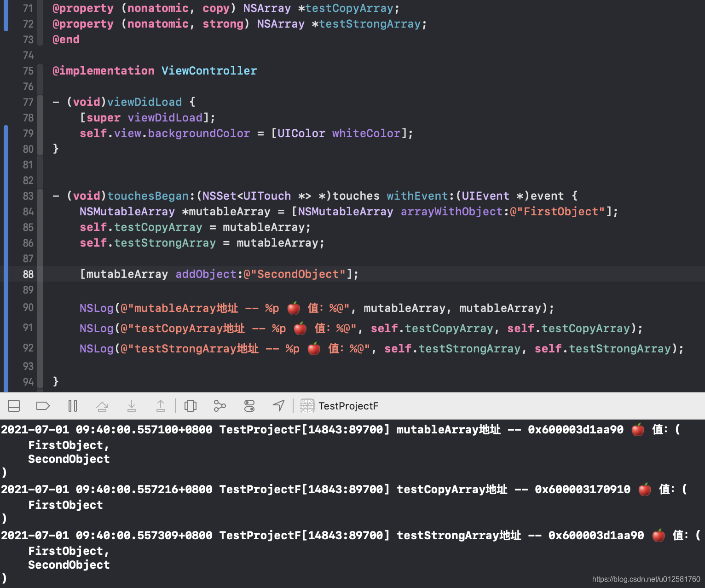This screenshot has height=588, width=705.
Task: Click ViewController in @implementation line
Action: [x=209, y=71]
